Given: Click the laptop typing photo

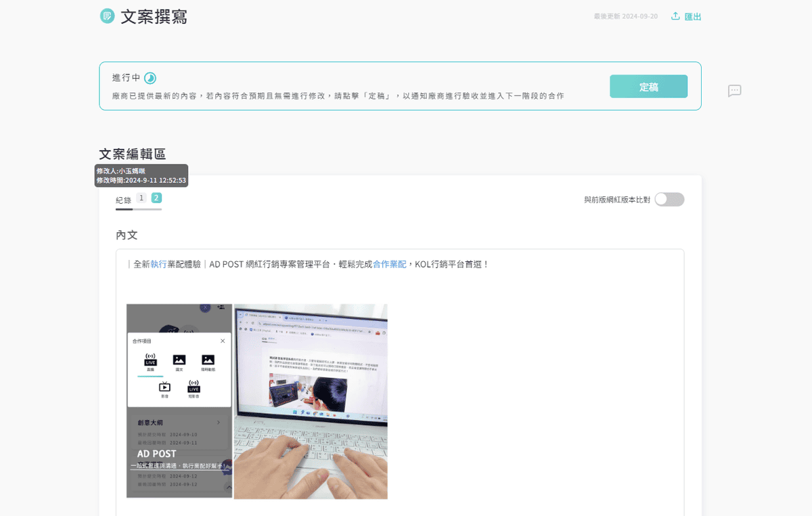Looking at the screenshot, I should pyautogui.click(x=311, y=401).
